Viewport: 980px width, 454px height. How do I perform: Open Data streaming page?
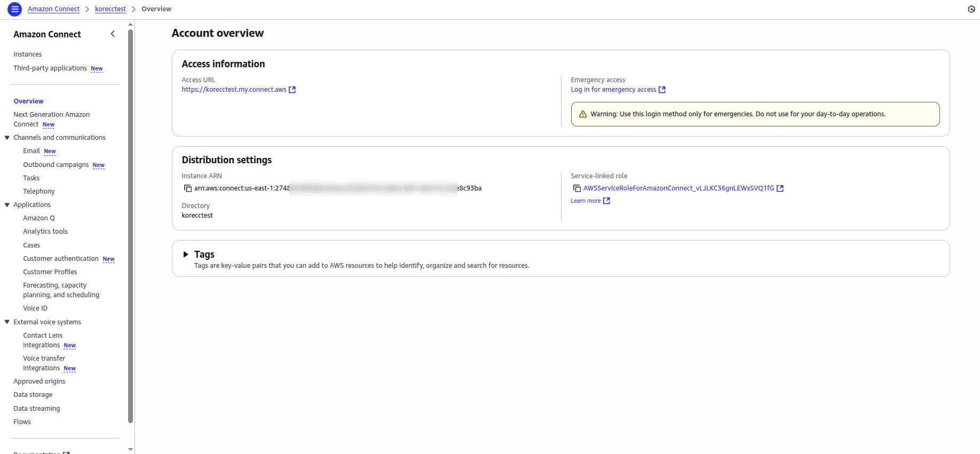37,409
